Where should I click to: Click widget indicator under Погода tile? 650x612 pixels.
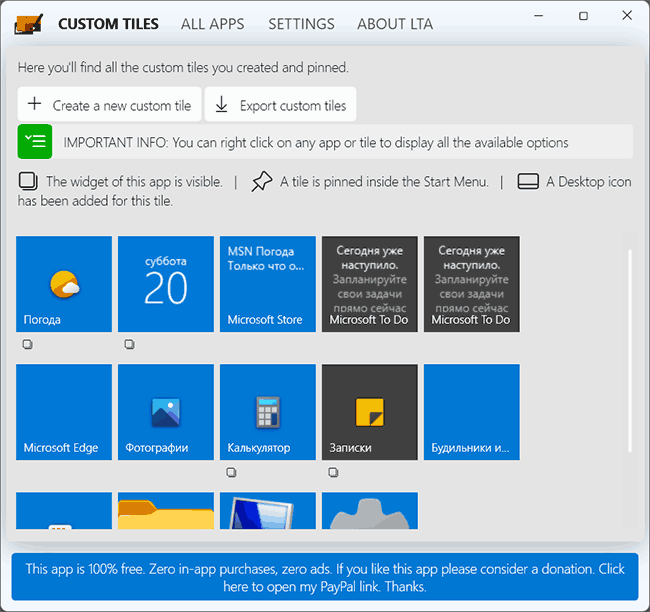click(x=28, y=344)
